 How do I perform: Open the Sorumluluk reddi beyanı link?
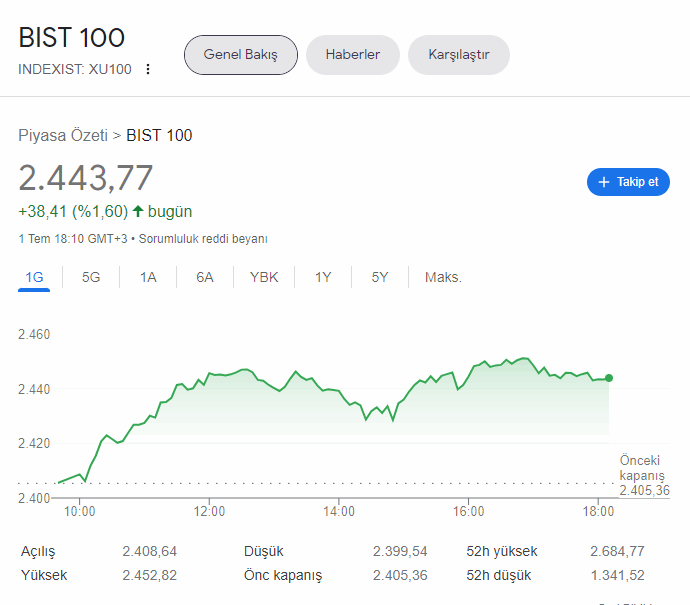[x=203, y=239]
